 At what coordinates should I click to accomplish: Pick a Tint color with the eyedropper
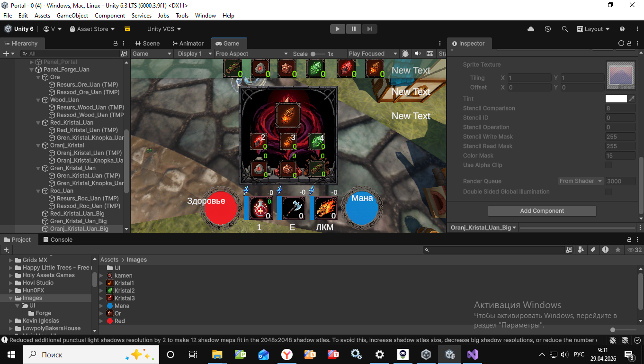[x=632, y=99]
